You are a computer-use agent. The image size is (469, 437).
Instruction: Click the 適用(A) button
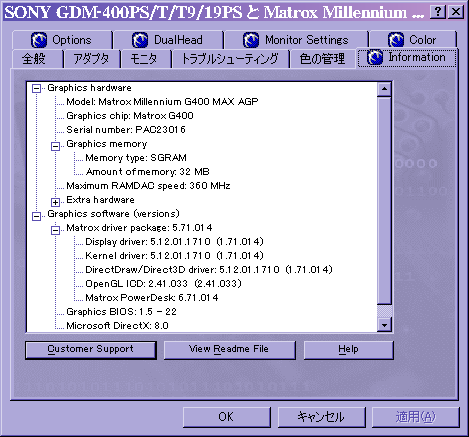coord(416,417)
